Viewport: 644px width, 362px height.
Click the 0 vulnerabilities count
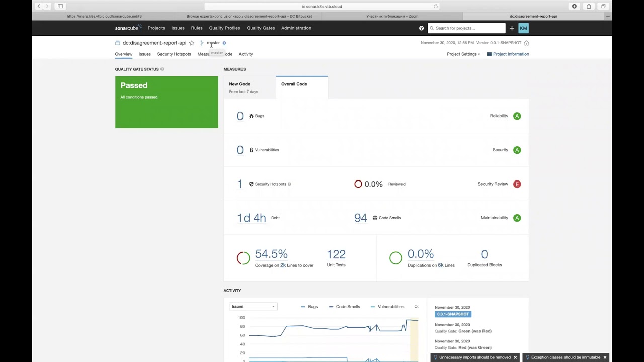240,150
